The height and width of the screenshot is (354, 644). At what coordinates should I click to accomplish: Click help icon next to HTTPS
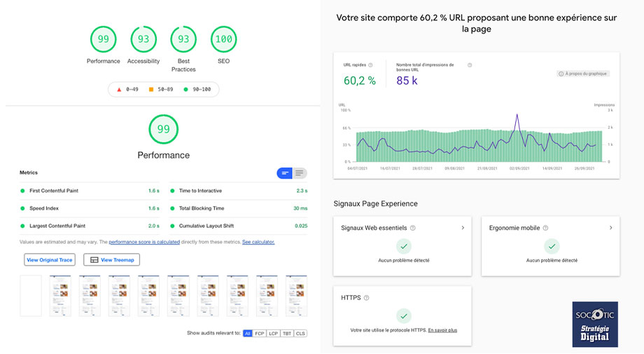(366, 298)
